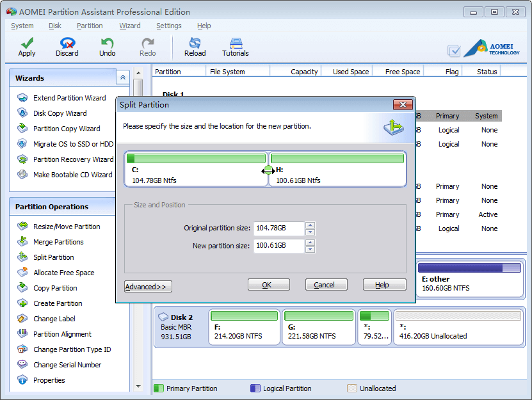Click the split handle between C: and H:
The height and width of the screenshot is (400, 532).
coord(268,170)
